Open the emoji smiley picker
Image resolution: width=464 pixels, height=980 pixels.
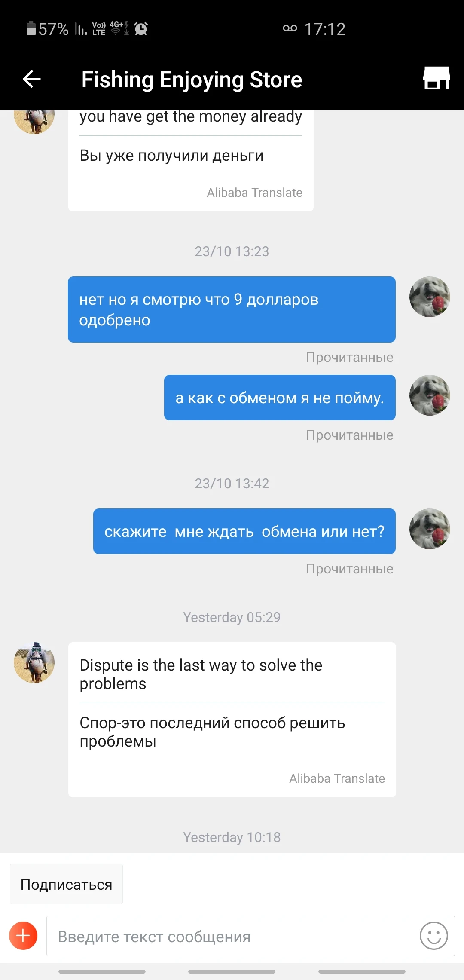pyautogui.click(x=434, y=936)
